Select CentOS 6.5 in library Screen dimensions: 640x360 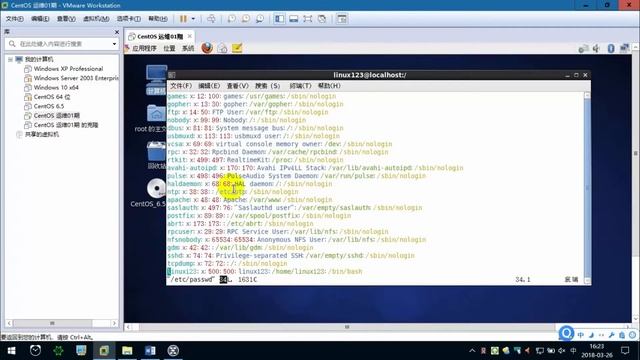(49, 106)
